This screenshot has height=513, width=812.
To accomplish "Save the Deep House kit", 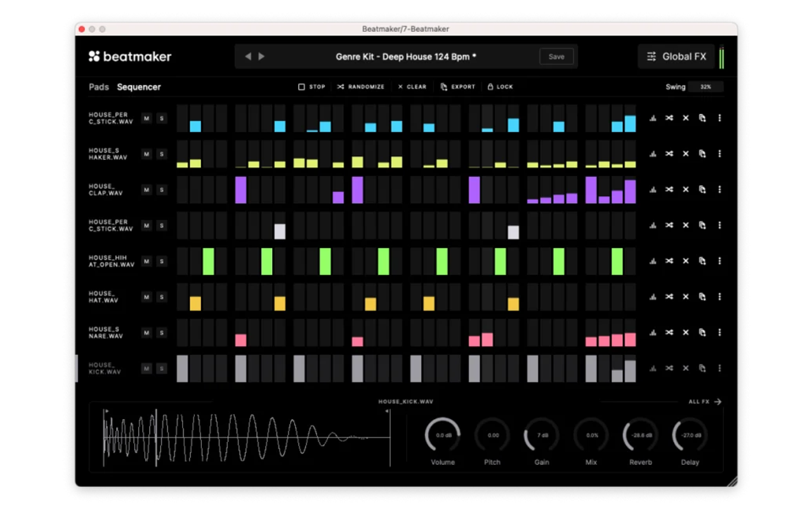I will 556,57.
